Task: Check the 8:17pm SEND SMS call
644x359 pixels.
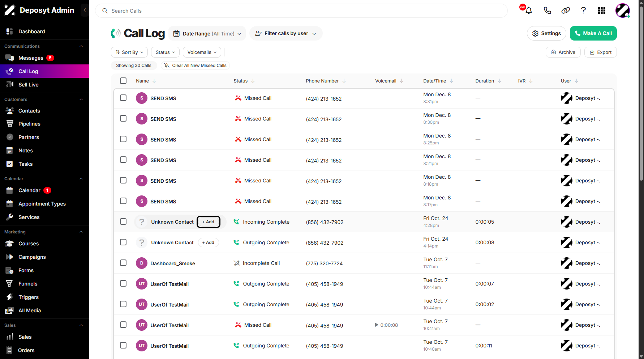Action: click(x=123, y=201)
